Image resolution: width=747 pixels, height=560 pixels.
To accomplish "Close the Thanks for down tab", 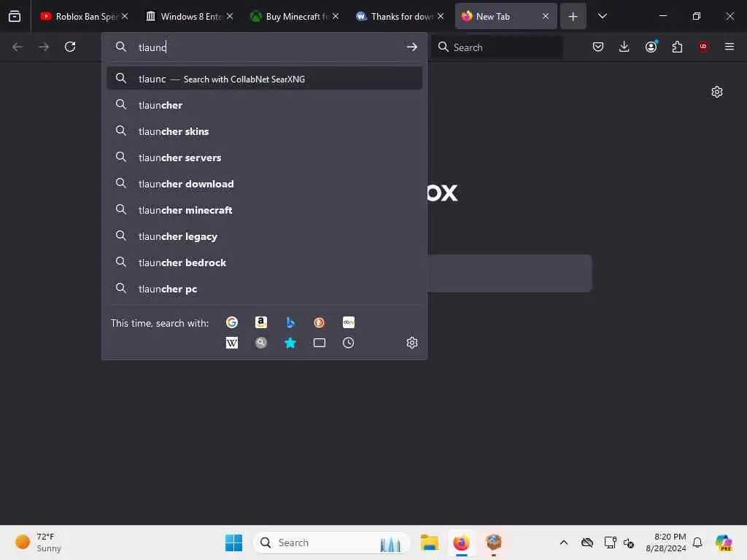I will click(441, 16).
